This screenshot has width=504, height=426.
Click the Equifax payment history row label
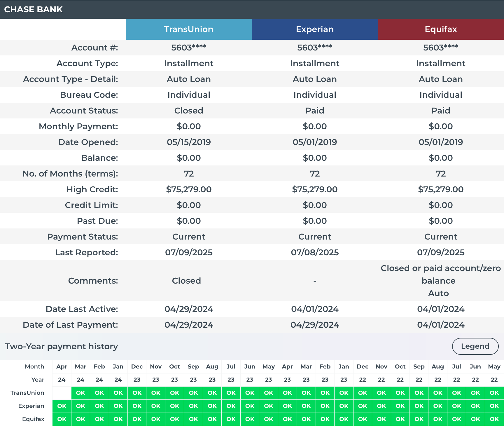[33, 419]
